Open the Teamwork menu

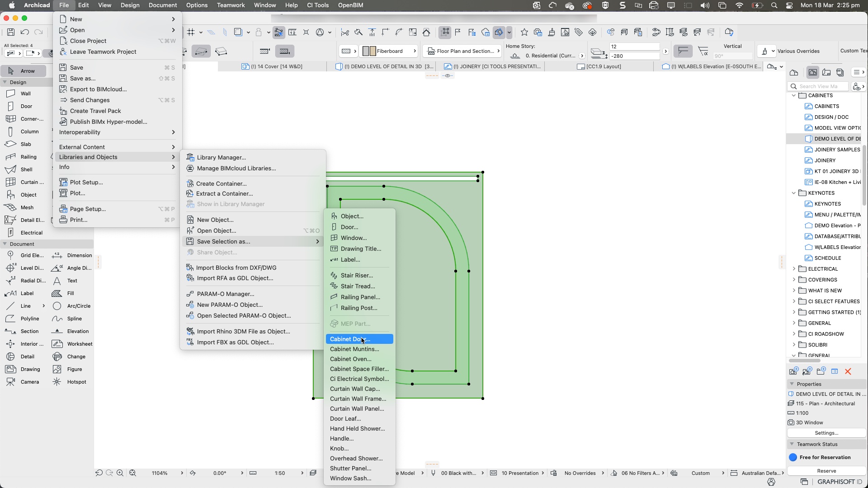tap(231, 5)
